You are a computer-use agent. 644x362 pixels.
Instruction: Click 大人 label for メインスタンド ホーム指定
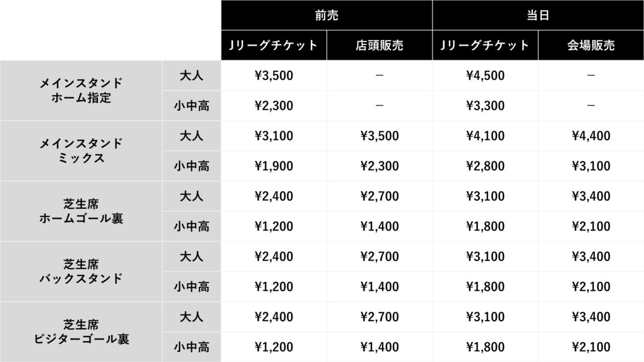(191, 76)
